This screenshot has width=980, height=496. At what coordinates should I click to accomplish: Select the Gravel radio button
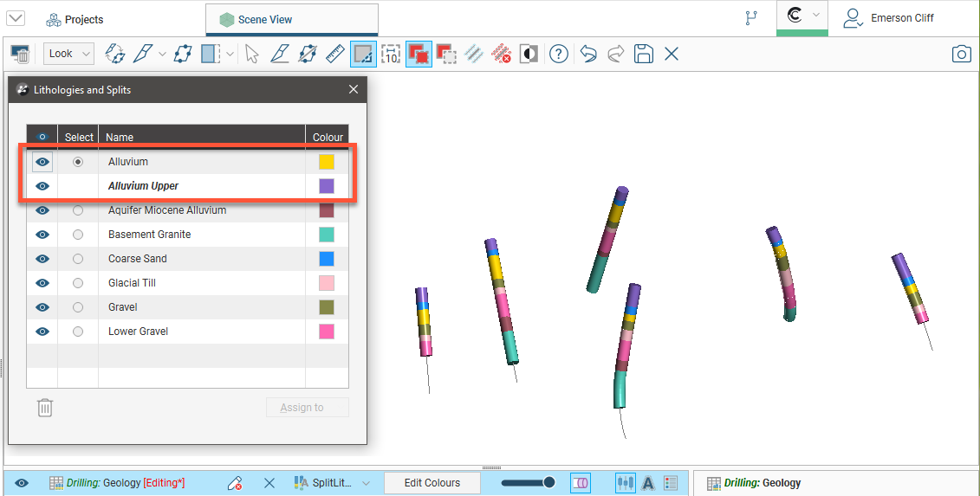(x=78, y=307)
